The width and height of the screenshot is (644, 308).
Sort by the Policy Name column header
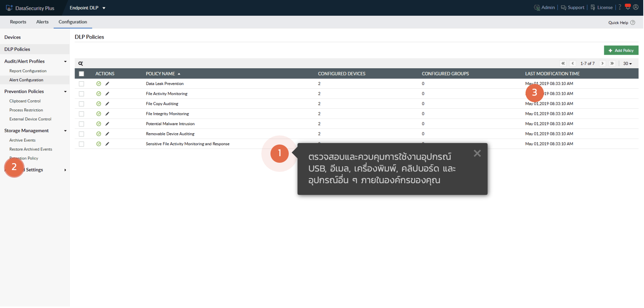click(160, 74)
